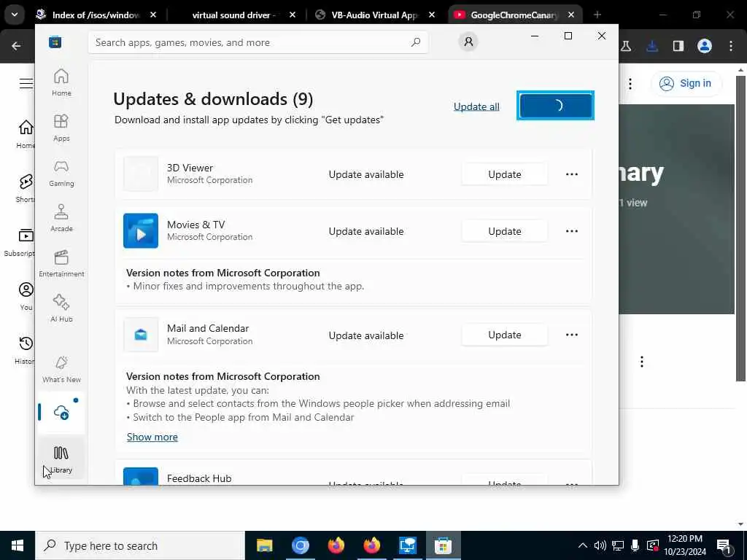This screenshot has height=560, width=747.
Task: Click 3D Viewer app icon placeholder
Action: click(x=141, y=174)
